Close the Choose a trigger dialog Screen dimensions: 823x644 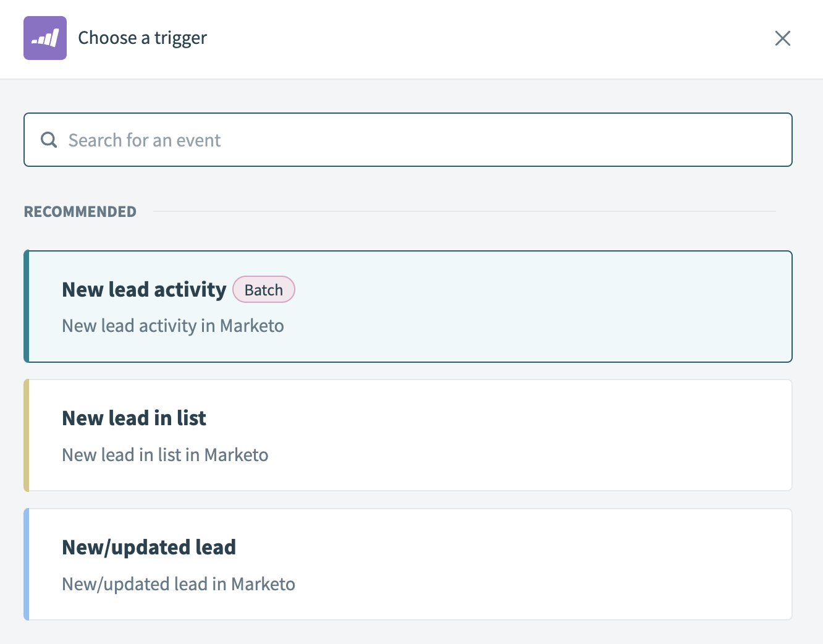click(x=782, y=38)
